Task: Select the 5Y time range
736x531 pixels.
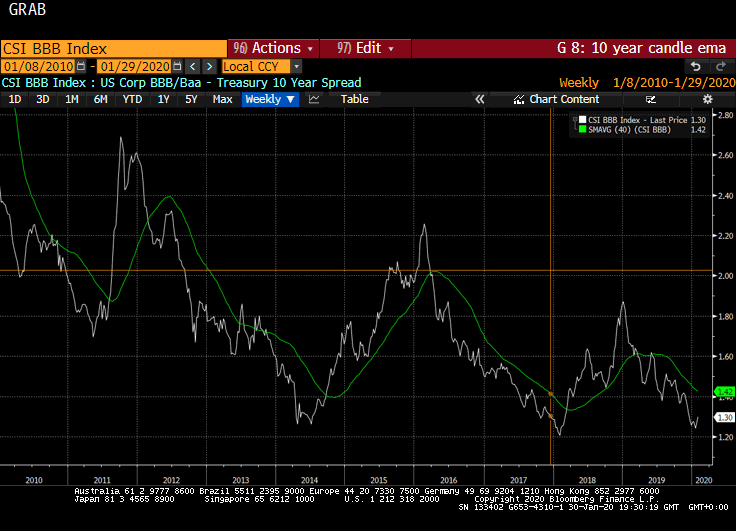Action: [x=191, y=99]
